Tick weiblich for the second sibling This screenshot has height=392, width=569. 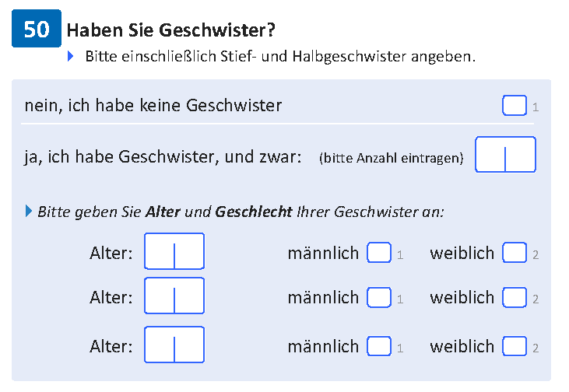[515, 297]
